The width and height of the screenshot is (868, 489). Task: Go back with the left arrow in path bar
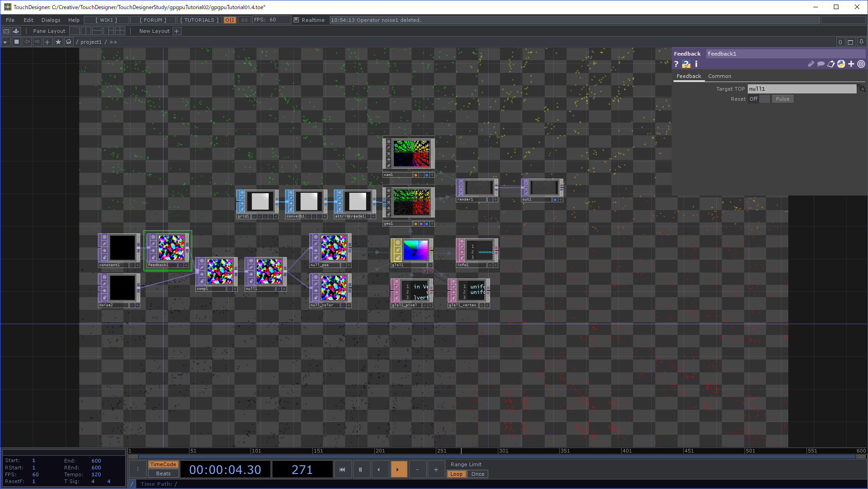(27, 42)
